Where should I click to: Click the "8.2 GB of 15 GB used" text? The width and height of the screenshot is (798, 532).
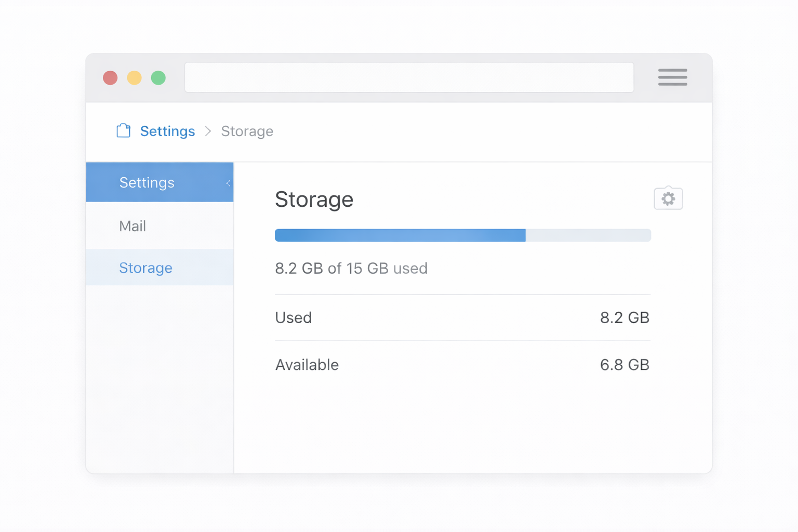tap(351, 268)
